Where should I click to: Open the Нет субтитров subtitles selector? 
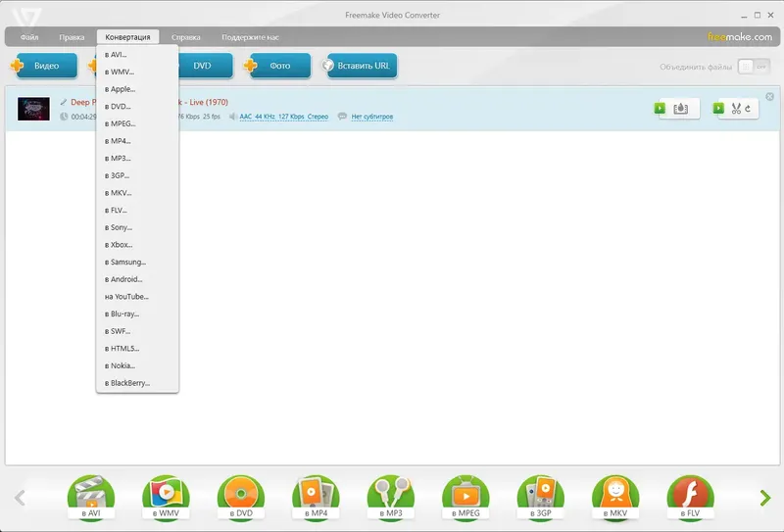(x=372, y=117)
